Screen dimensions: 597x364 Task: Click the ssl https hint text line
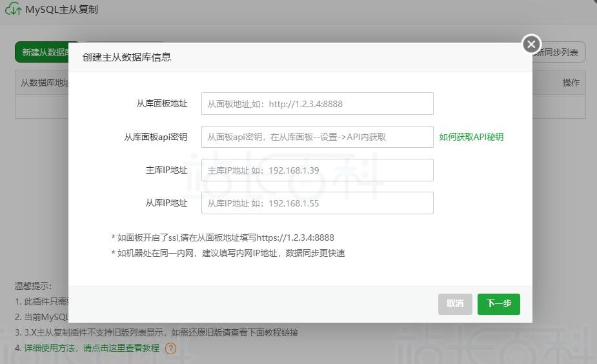click(223, 238)
